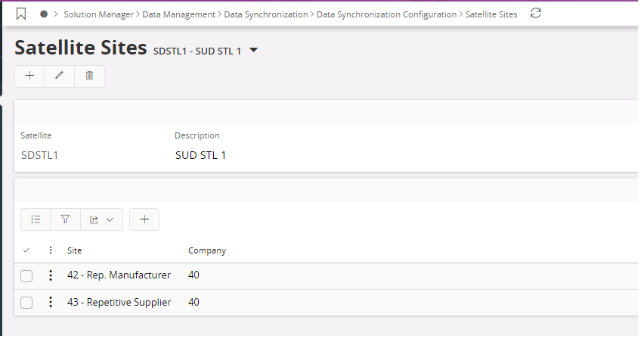Toggle select-all checkmark in table header

pos(26,250)
